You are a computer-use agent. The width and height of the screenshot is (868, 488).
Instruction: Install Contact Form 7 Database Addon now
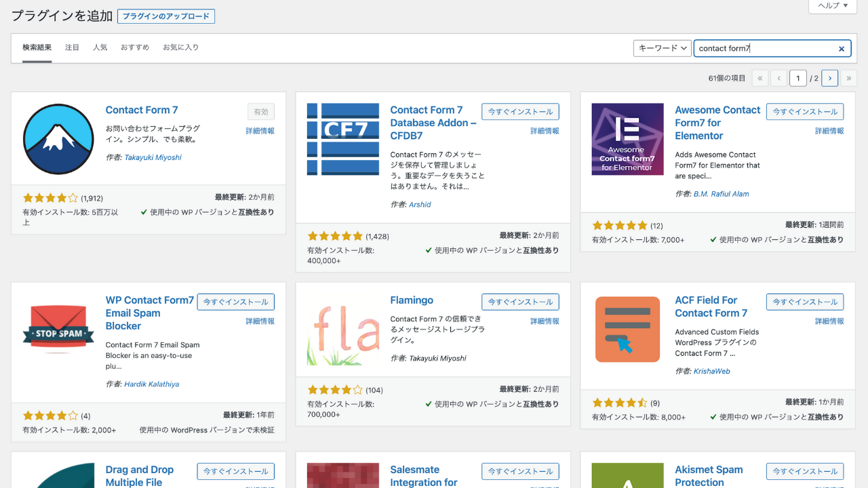pyautogui.click(x=520, y=112)
